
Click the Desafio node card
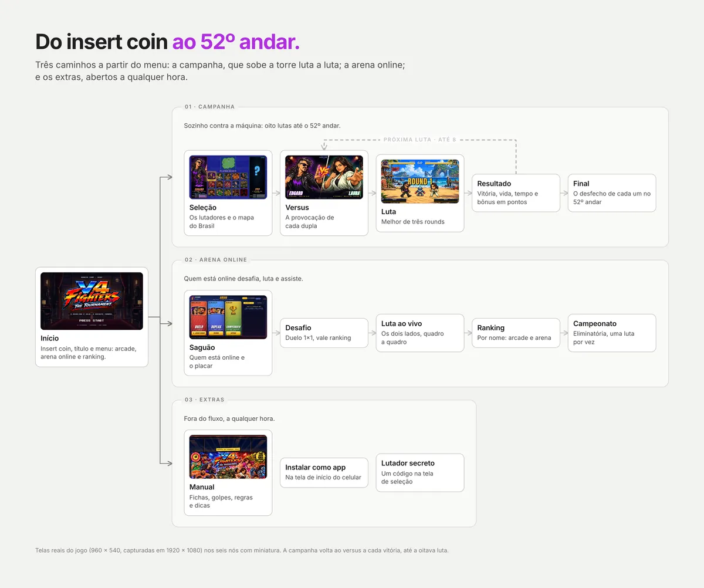[324, 333]
